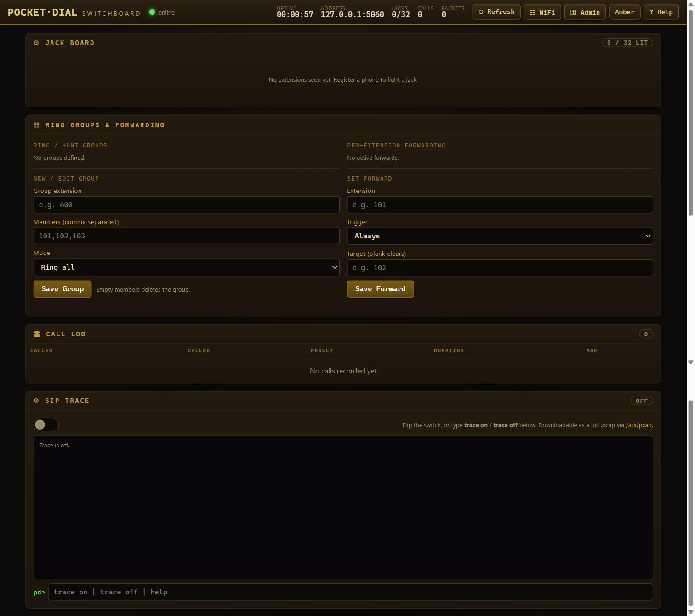Screen dimensions: 695x616
Task: Click the DURATION column header
Action: coord(449,350)
